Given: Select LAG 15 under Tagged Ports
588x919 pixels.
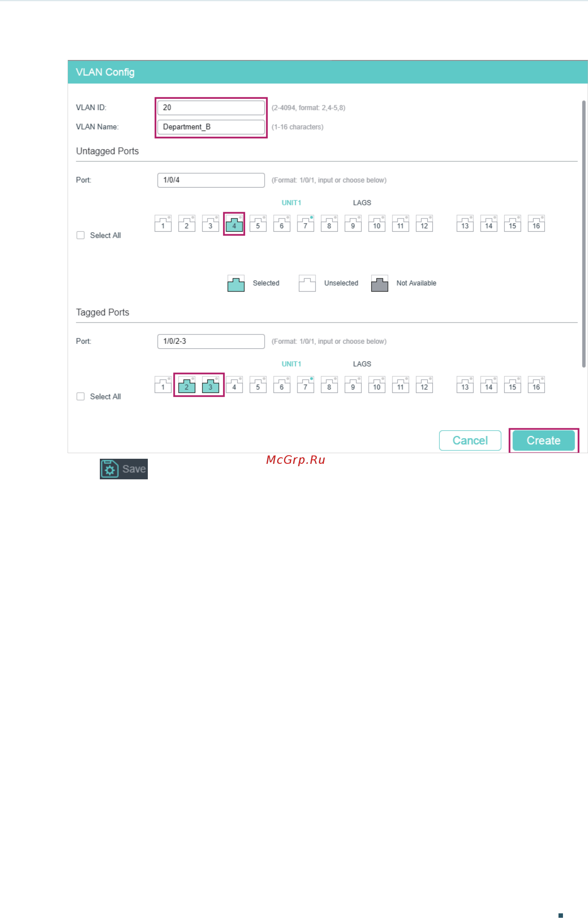Looking at the screenshot, I should pos(512,385).
